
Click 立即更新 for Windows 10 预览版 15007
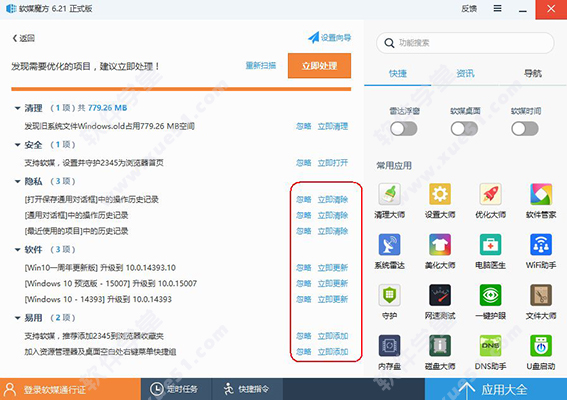tap(333, 283)
